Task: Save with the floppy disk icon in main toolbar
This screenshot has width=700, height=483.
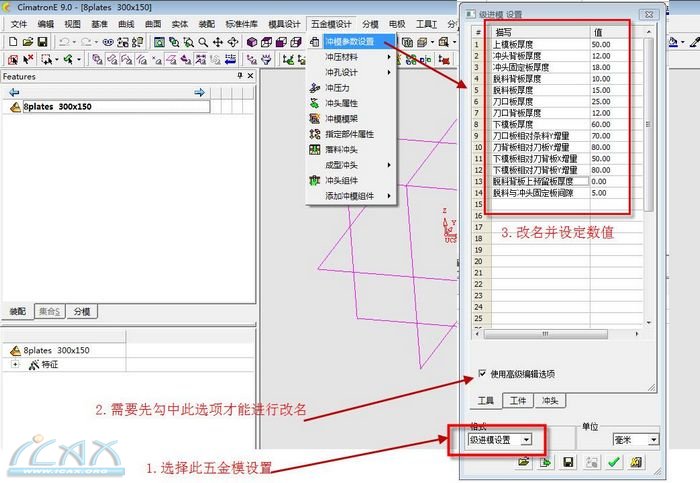Action: pyautogui.click(x=42, y=42)
